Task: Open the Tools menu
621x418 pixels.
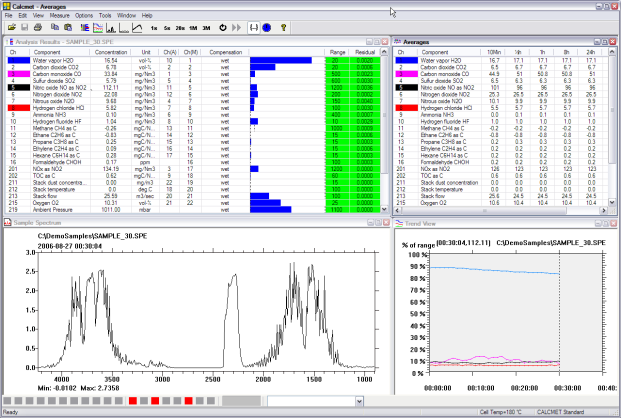Action: coord(105,15)
